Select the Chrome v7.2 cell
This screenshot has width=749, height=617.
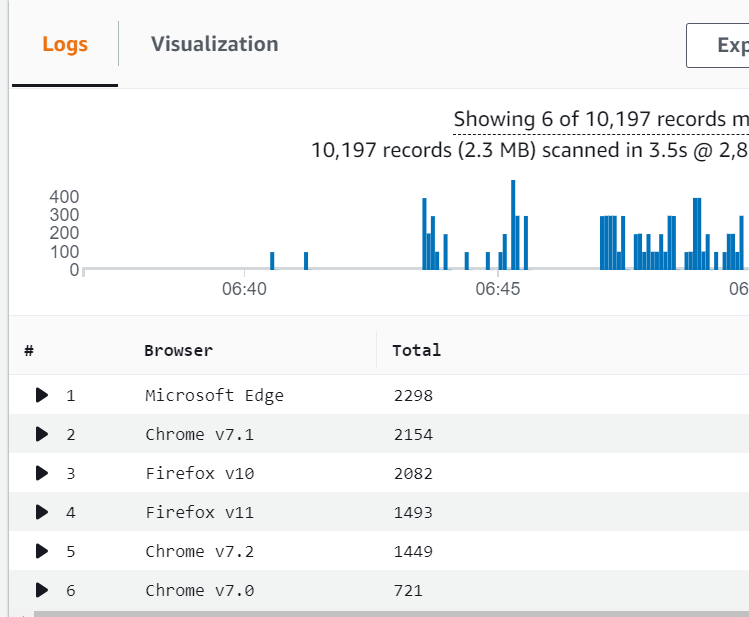pos(200,552)
